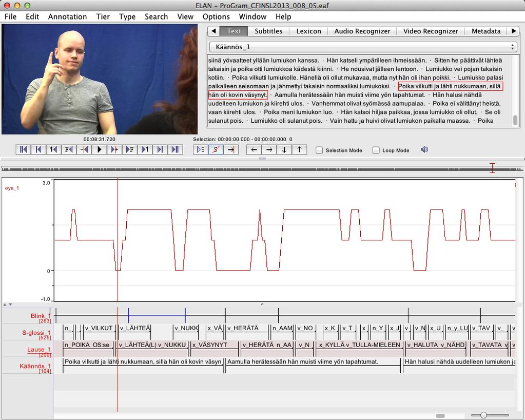Go to next annotation with right arrow
This screenshot has width=525, height=420.
(x=269, y=149)
